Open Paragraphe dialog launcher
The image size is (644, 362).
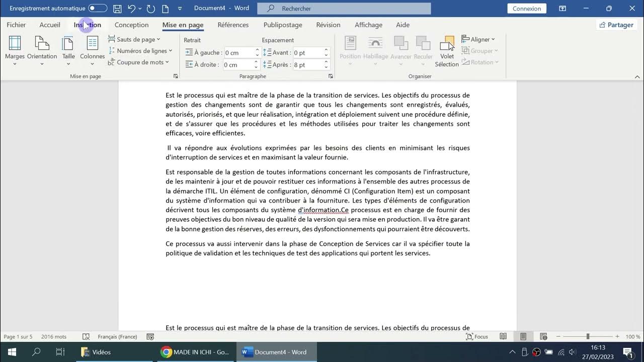click(331, 76)
